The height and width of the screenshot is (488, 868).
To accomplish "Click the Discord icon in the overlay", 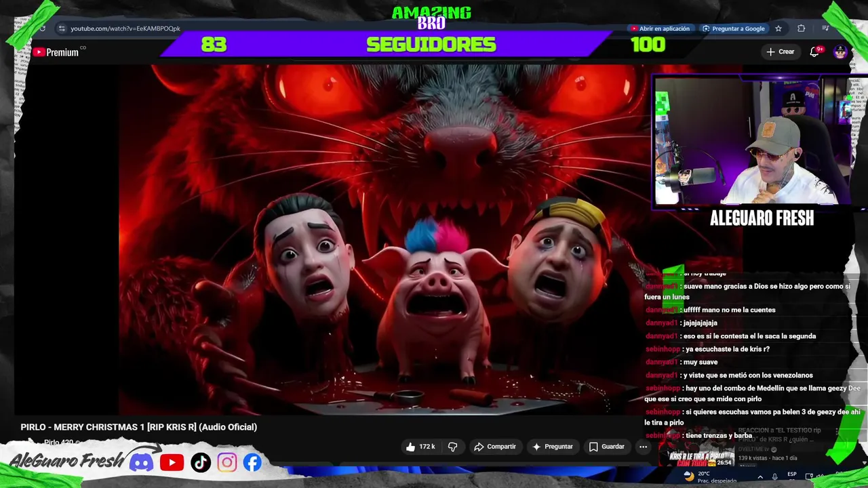I will point(141,463).
